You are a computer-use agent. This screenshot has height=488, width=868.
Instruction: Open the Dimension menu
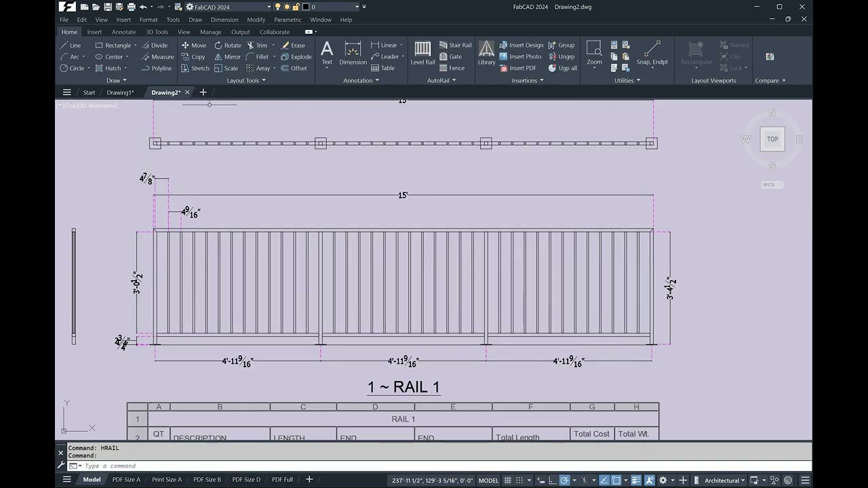[224, 20]
